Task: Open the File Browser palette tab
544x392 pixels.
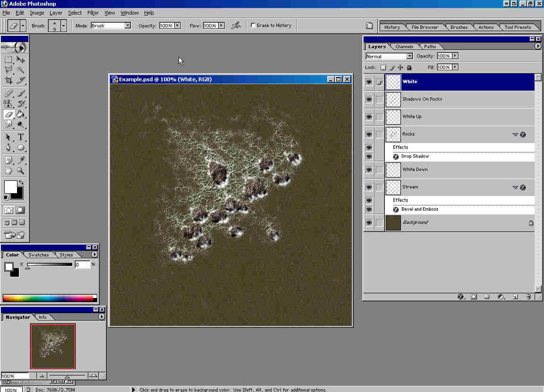Action: click(425, 27)
